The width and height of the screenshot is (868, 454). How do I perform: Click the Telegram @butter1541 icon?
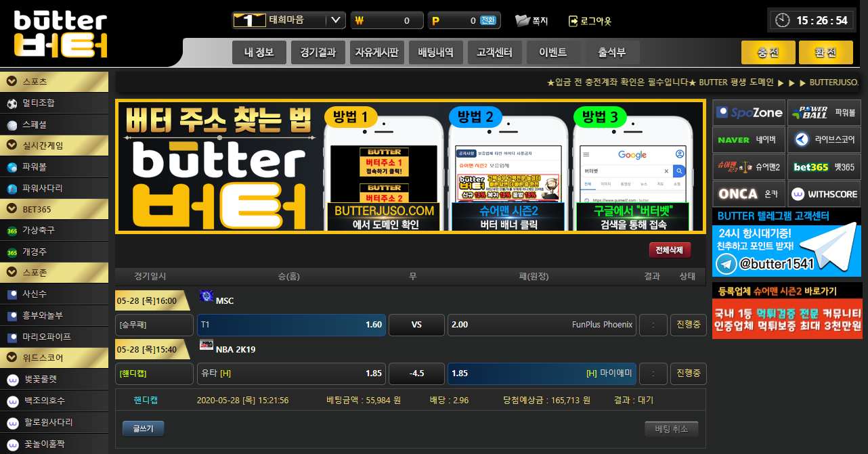click(726, 264)
